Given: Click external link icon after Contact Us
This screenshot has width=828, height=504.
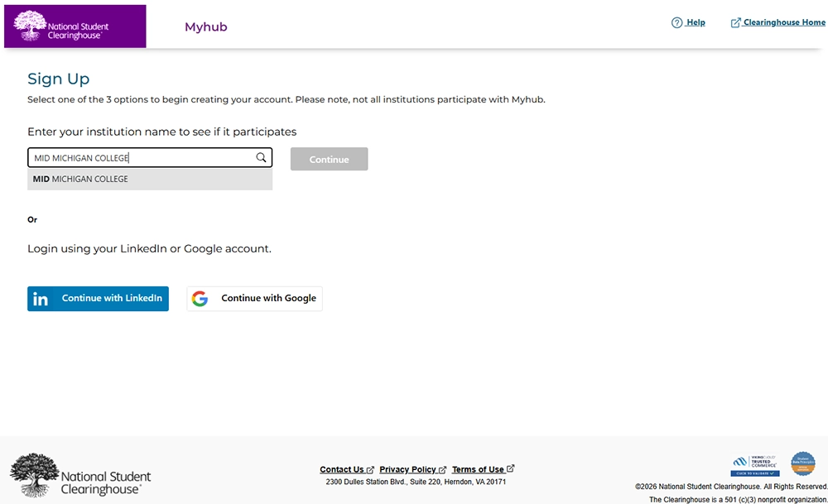Looking at the screenshot, I should (370, 470).
